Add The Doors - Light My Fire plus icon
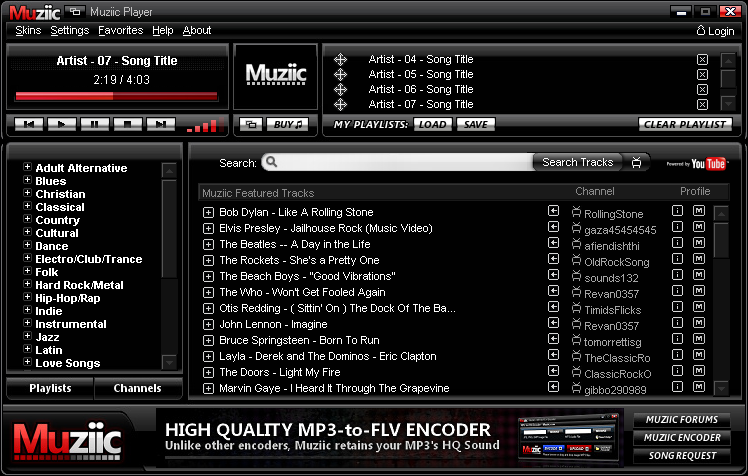 click(x=208, y=373)
